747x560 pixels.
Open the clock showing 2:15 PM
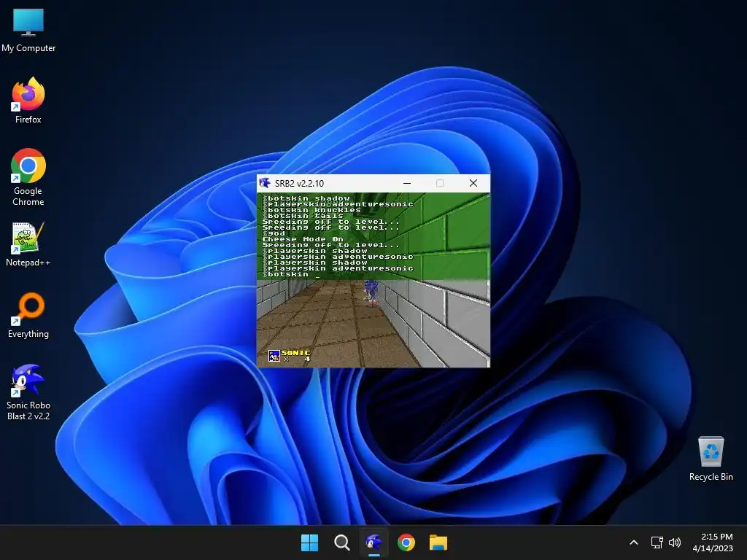point(713,542)
